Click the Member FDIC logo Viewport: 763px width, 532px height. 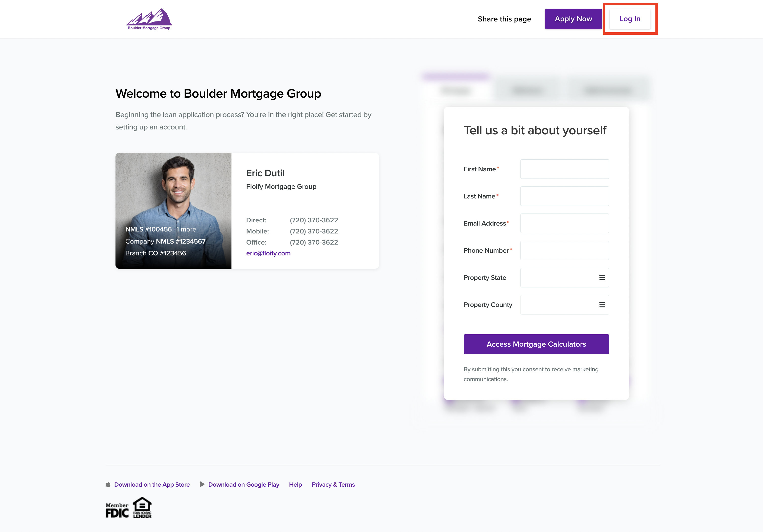click(117, 510)
